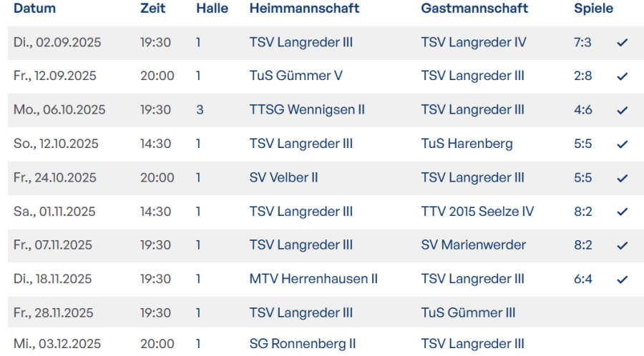Click the Spiele column header
The width and height of the screenshot is (644, 356).
click(593, 9)
